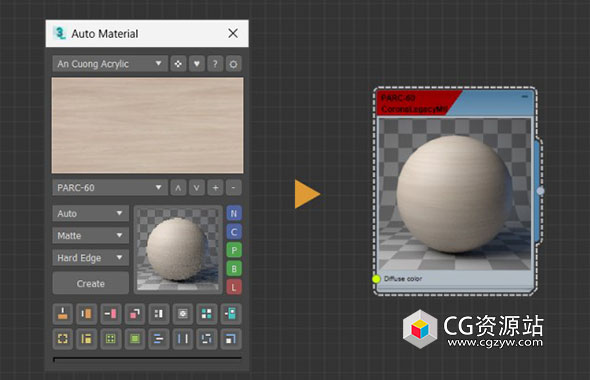Click the pink rectangle with white dash icon
This screenshot has width=590, height=380.
pos(111,314)
